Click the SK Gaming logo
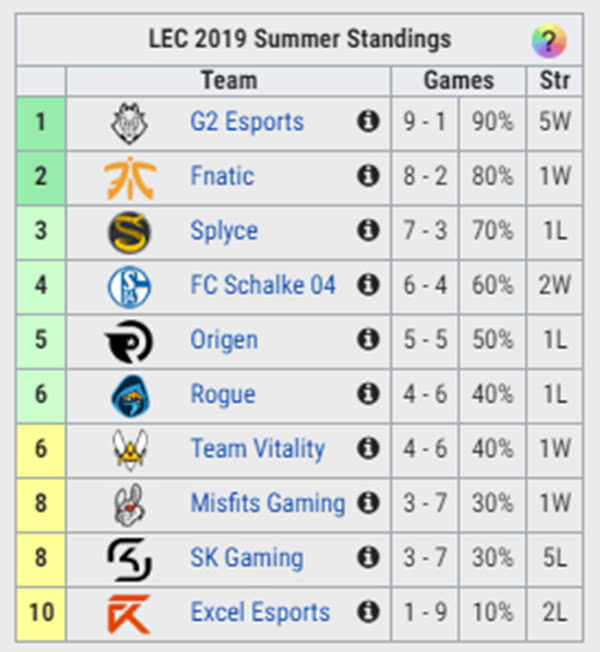 coord(130,558)
